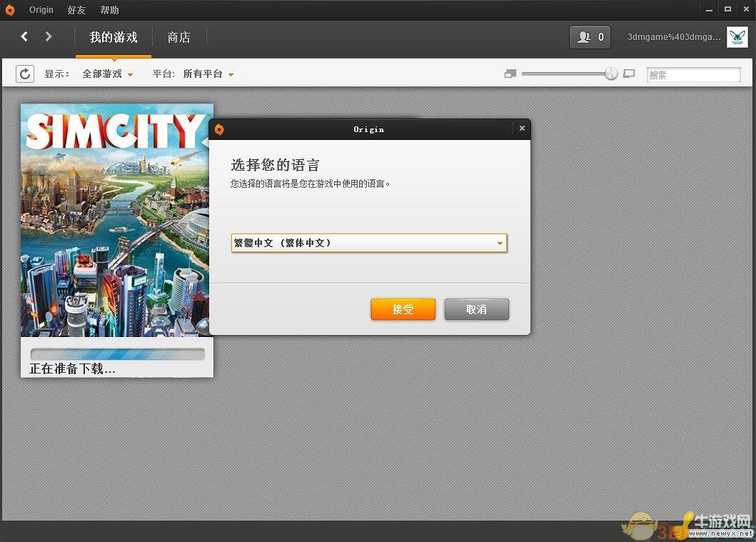Screen dimensions: 756x542
Task: Close the Origin main window
Action: [x=746, y=9]
